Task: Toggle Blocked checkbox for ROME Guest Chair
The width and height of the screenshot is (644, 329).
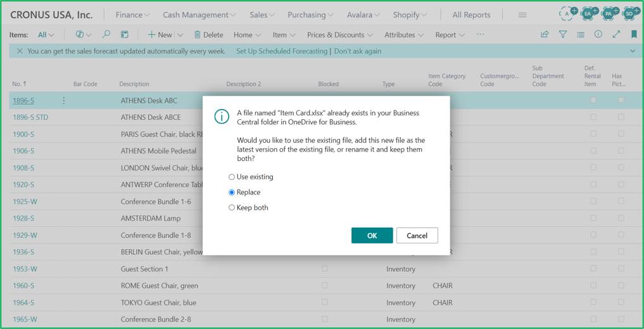Action: (x=325, y=285)
